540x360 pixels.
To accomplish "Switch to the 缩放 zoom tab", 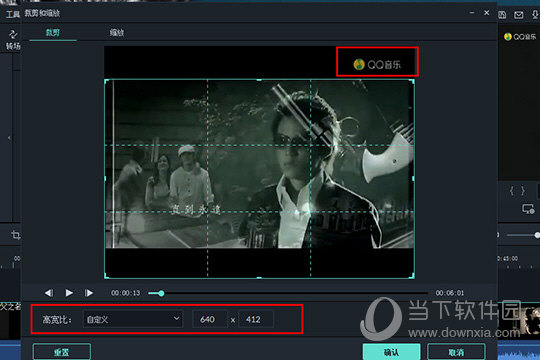I will [x=117, y=33].
